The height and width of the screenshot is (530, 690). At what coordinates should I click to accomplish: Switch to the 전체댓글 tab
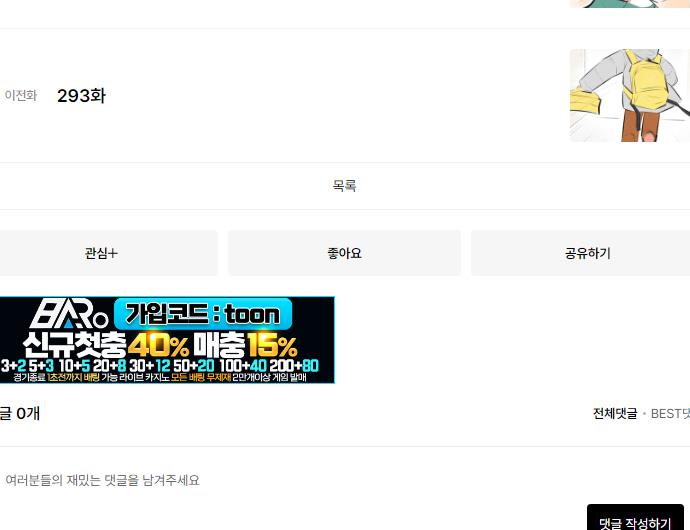tap(615, 414)
